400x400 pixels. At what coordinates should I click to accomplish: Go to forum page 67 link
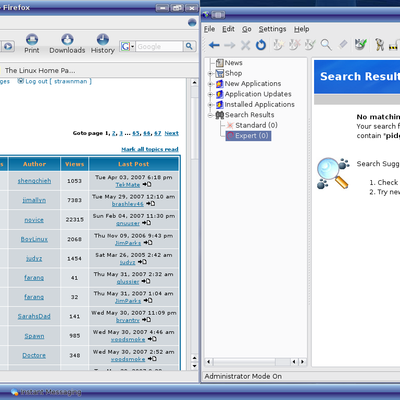pyautogui.click(x=158, y=133)
